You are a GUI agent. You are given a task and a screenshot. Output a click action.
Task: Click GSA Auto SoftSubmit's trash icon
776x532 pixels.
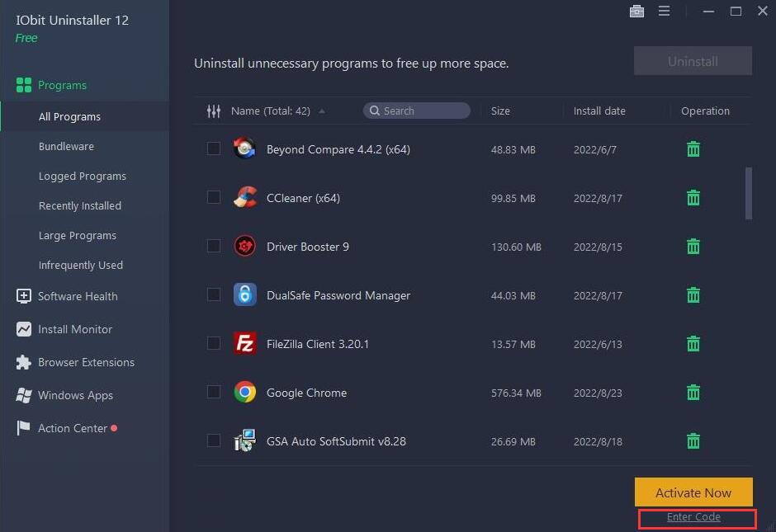pos(693,441)
